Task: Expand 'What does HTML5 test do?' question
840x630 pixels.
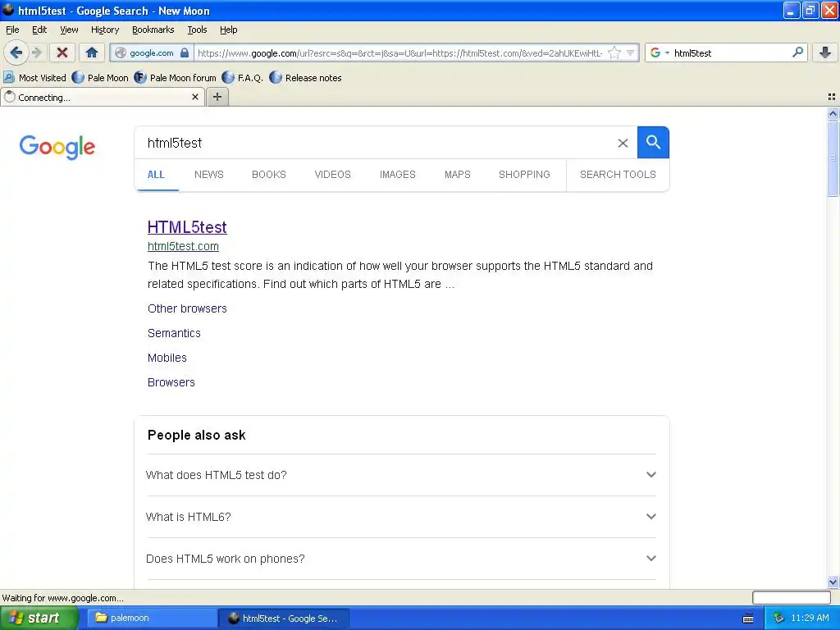Action: click(400, 475)
